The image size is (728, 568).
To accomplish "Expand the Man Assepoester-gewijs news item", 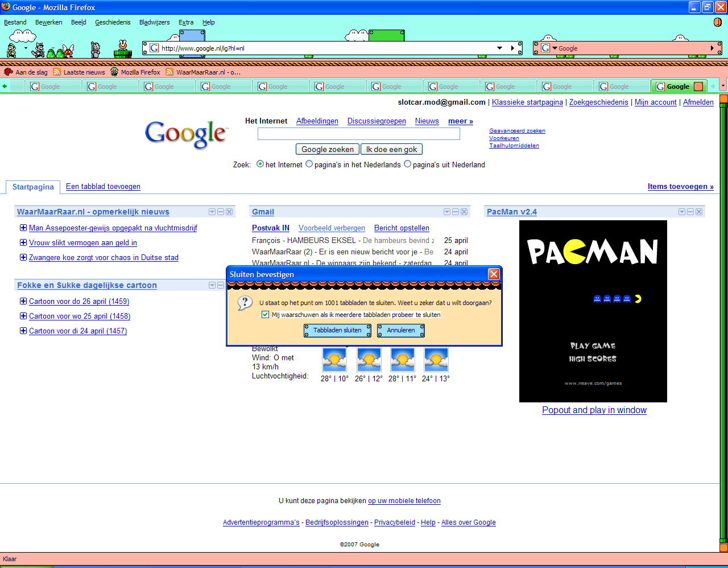I will tap(23, 228).
